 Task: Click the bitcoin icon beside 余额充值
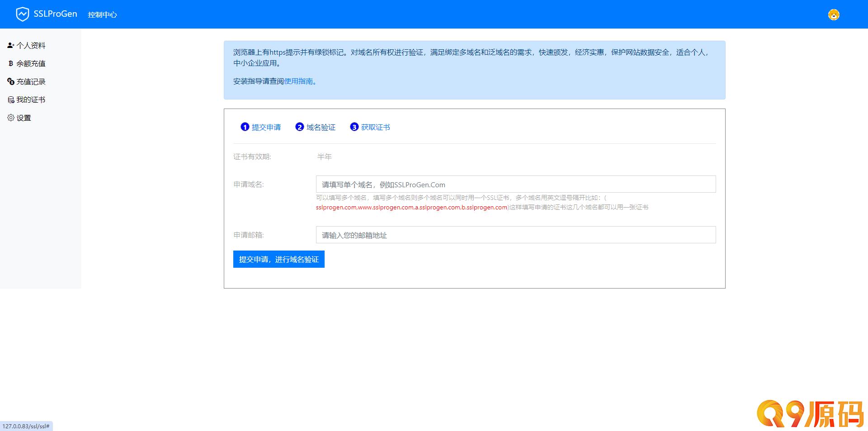point(11,63)
